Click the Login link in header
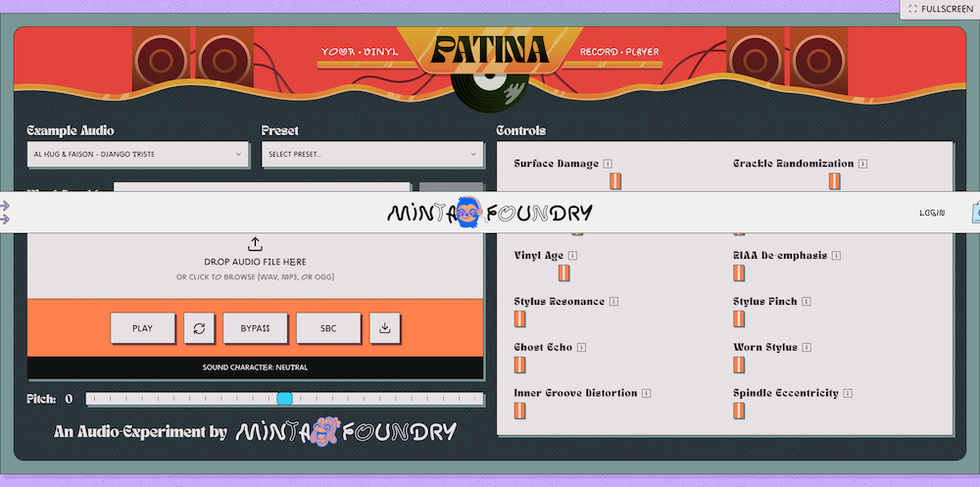 932,213
